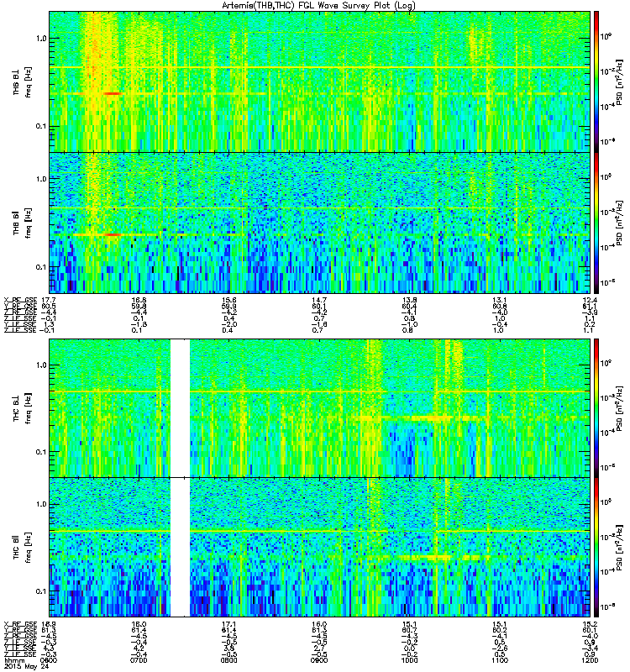Image resolution: width=630 pixels, height=672 pixels.
Task: Click the "2015 May 24" date label
Action: [x=27, y=666]
